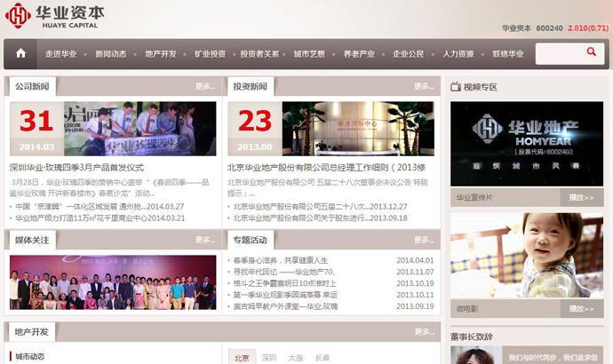
Task: Open 联络华业 contact menu item
Action: tap(508, 54)
